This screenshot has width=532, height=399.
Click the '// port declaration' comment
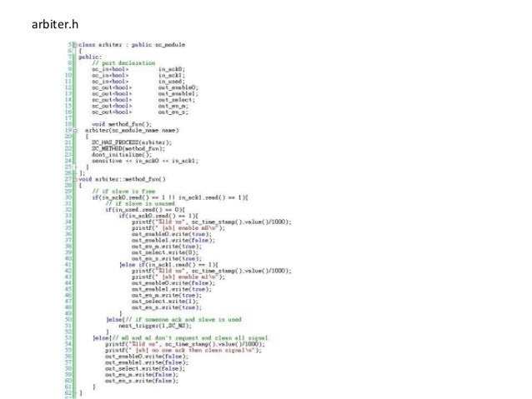(123, 63)
